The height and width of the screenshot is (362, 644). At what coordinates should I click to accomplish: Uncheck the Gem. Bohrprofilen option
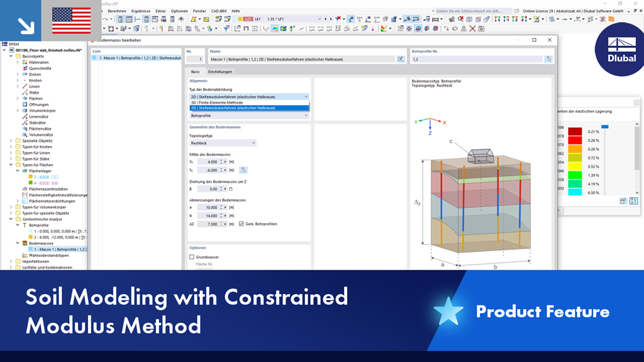(x=241, y=224)
